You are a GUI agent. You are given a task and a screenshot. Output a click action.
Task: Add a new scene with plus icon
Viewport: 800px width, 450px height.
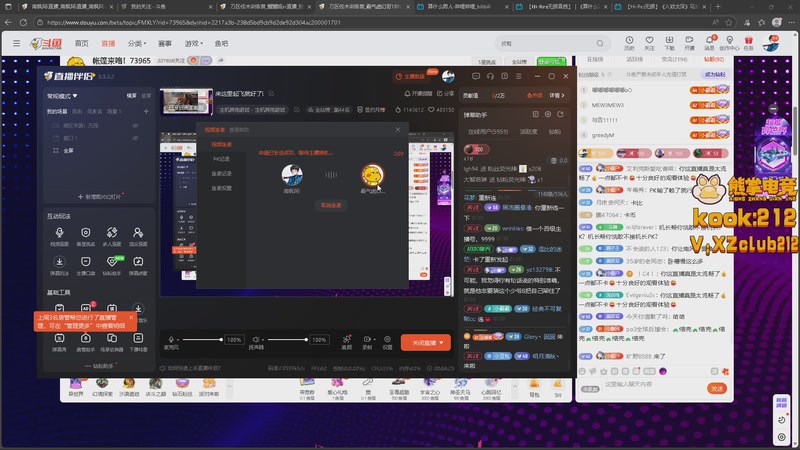(x=146, y=111)
